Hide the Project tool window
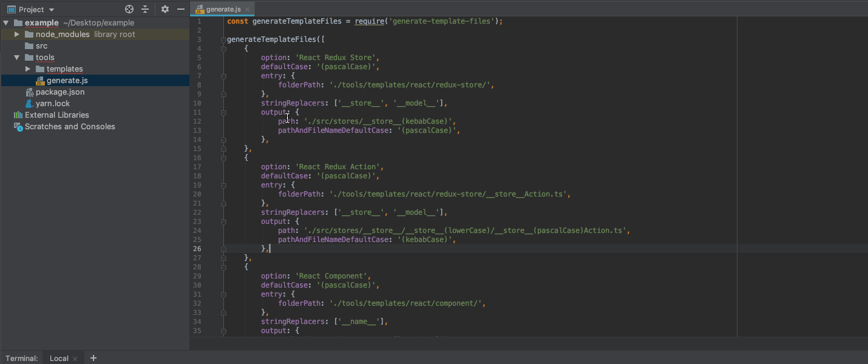Viewport: 868px width, 364px height. pos(180,9)
